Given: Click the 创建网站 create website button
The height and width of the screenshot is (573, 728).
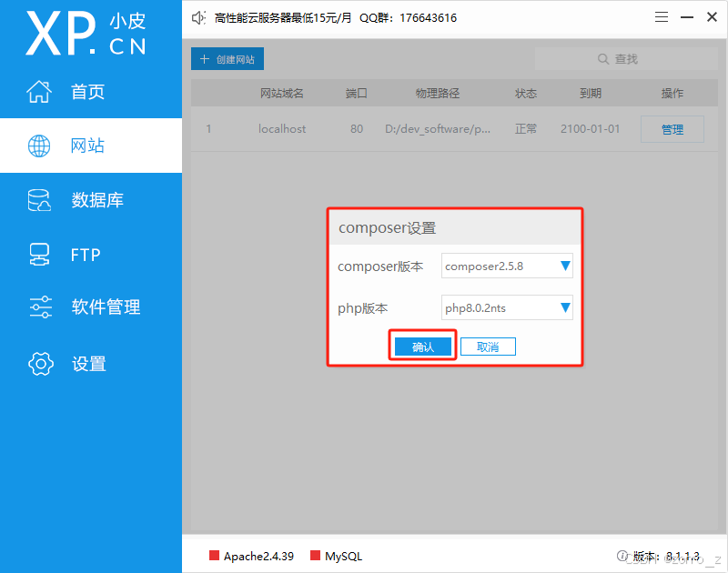Looking at the screenshot, I should pos(227,59).
